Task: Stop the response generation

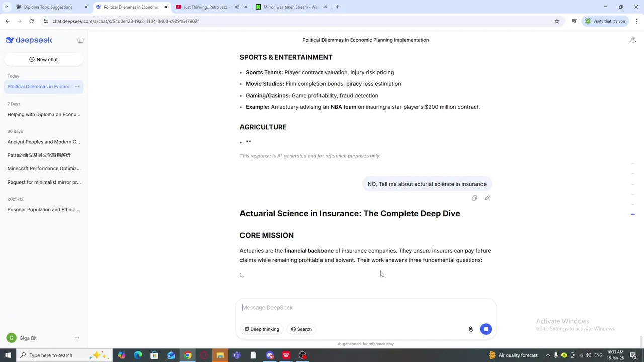Action: click(486, 329)
